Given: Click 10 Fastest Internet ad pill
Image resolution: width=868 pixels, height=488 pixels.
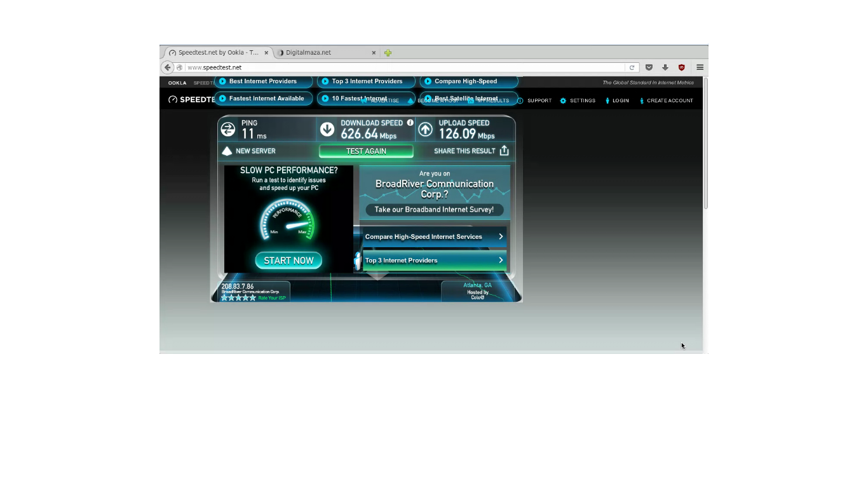Looking at the screenshot, I should point(365,98).
